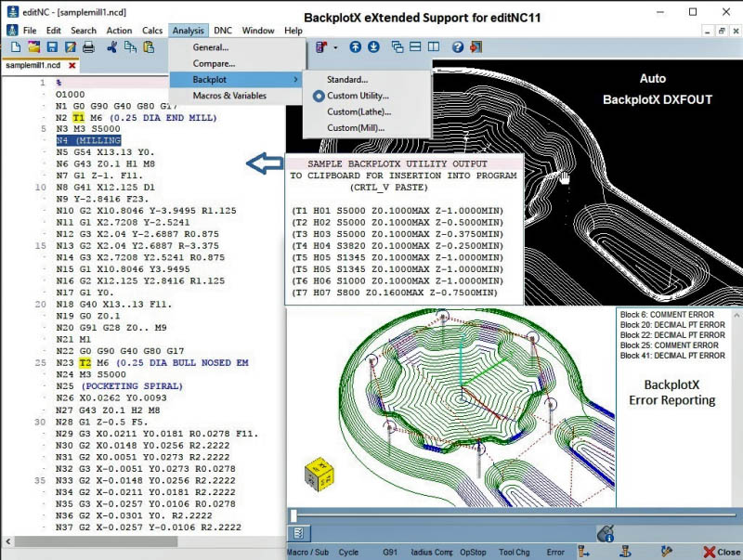Copy the selection with the Copy icon

point(130,47)
